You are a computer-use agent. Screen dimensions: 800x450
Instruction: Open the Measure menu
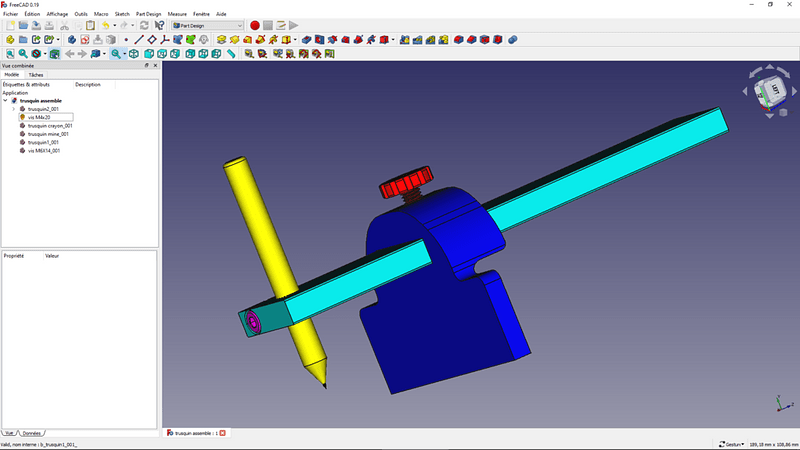[177, 14]
